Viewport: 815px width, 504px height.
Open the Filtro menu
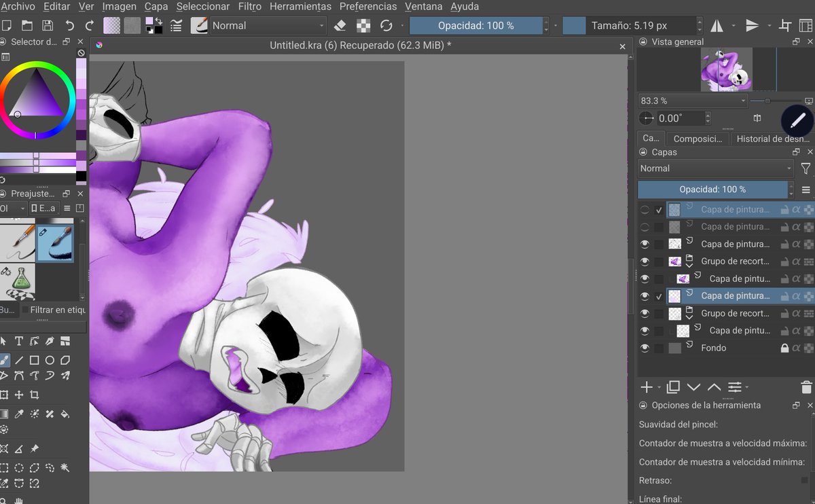(x=250, y=7)
